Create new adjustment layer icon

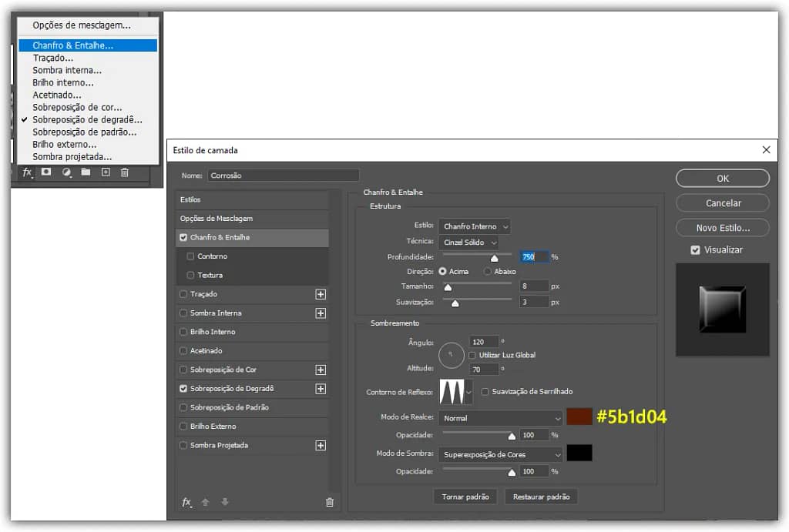(x=66, y=172)
